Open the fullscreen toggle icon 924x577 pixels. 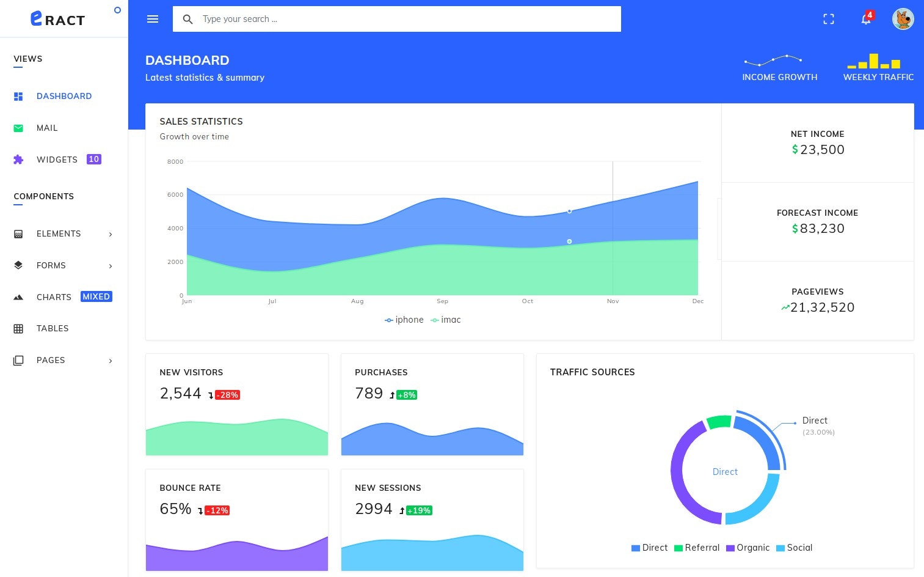pyautogui.click(x=829, y=19)
